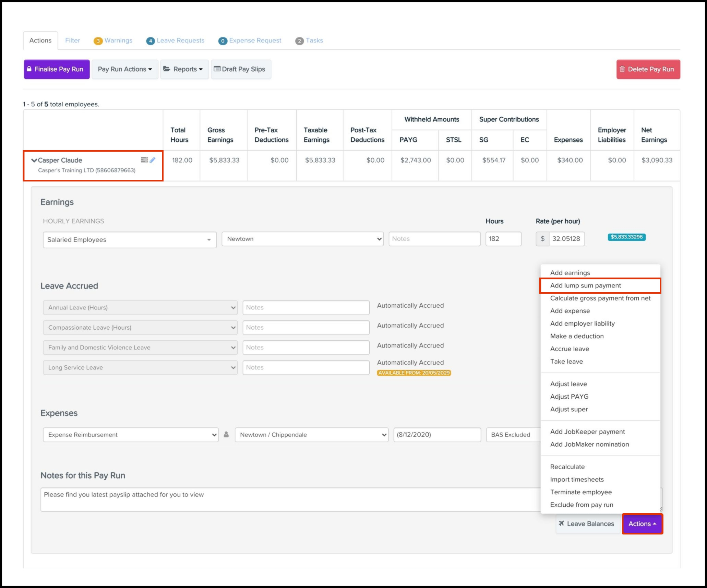Click the grey list icon next to Casper Claude
The width and height of the screenshot is (707, 588).
[144, 160]
